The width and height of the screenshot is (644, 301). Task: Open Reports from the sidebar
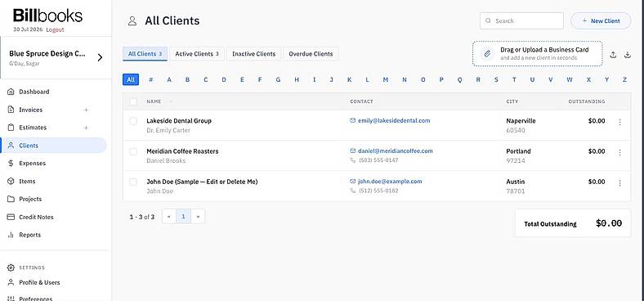click(30, 235)
